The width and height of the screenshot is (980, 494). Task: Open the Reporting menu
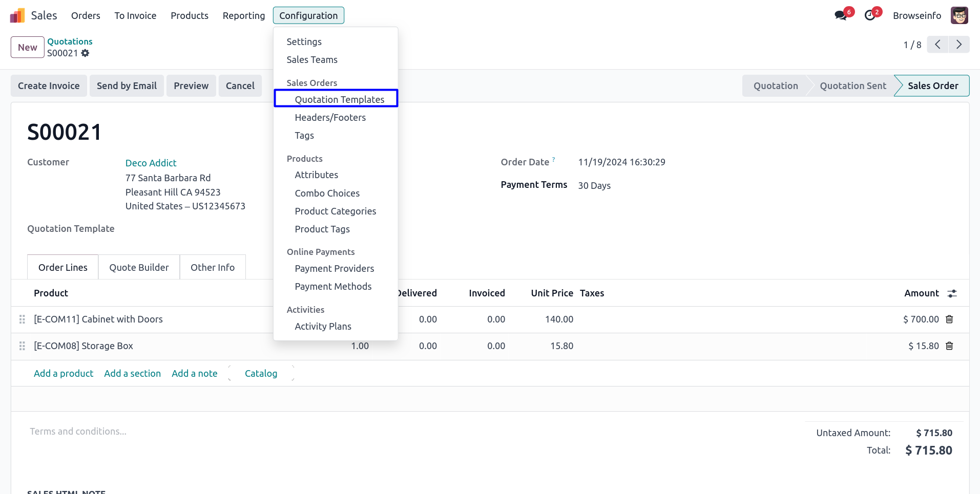(x=243, y=16)
